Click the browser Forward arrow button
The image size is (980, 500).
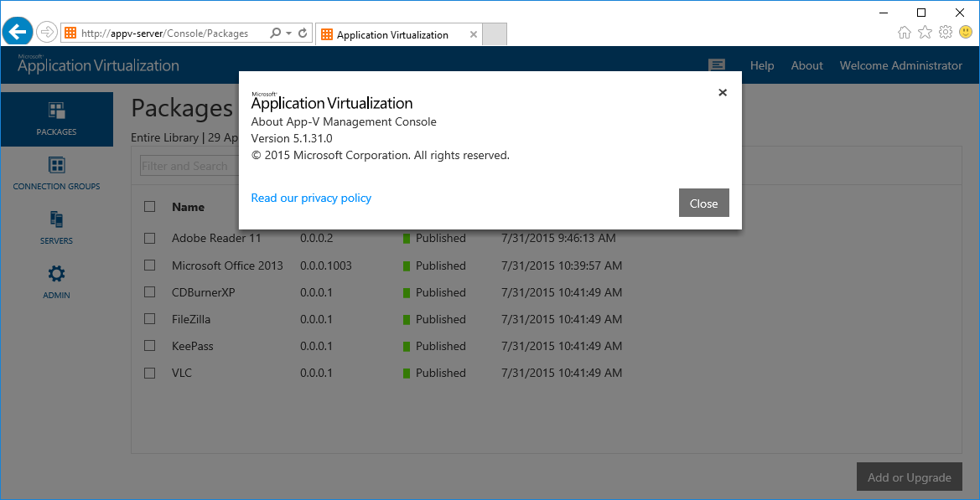pyautogui.click(x=46, y=32)
